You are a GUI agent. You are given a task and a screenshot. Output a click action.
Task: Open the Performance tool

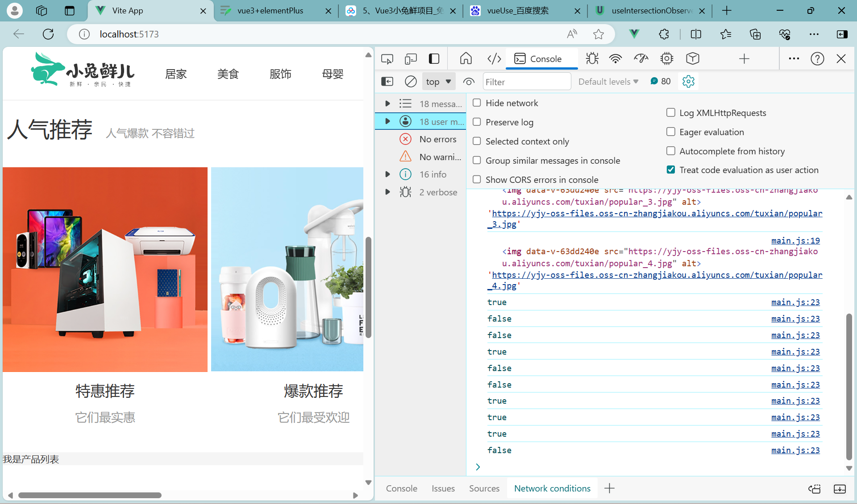[641, 58]
